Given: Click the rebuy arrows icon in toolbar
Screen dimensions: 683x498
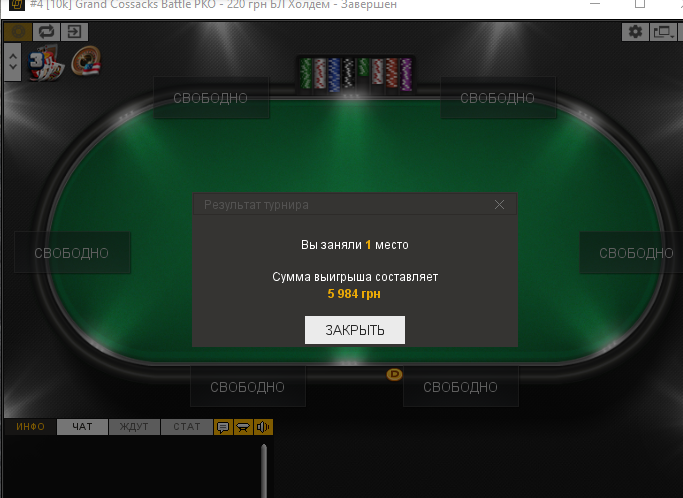Looking at the screenshot, I should pyautogui.click(x=46, y=32).
